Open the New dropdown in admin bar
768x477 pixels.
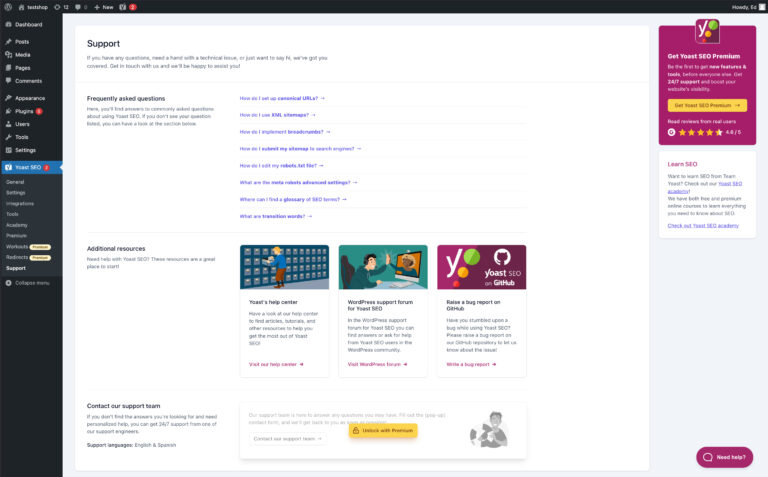click(103, 7)
